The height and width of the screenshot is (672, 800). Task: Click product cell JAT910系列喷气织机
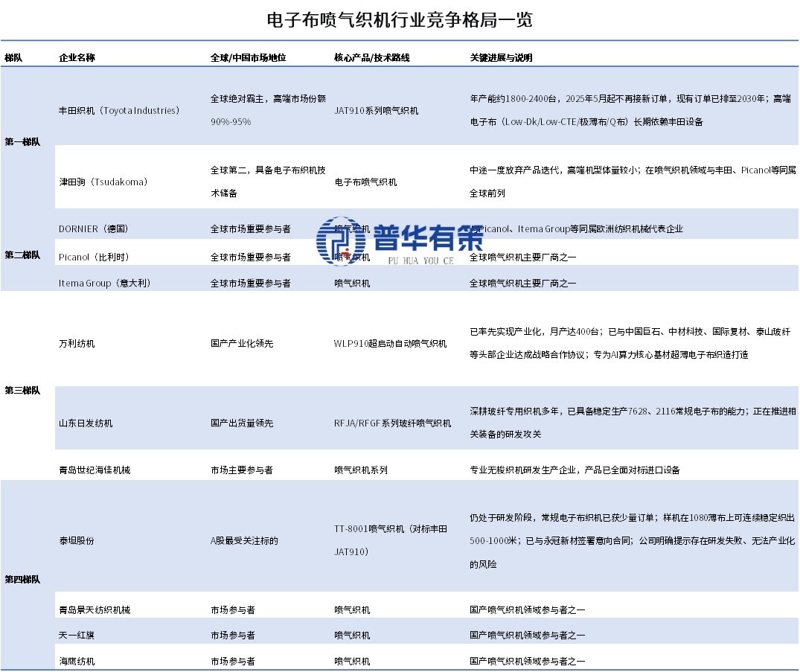[x=377, y=111]
